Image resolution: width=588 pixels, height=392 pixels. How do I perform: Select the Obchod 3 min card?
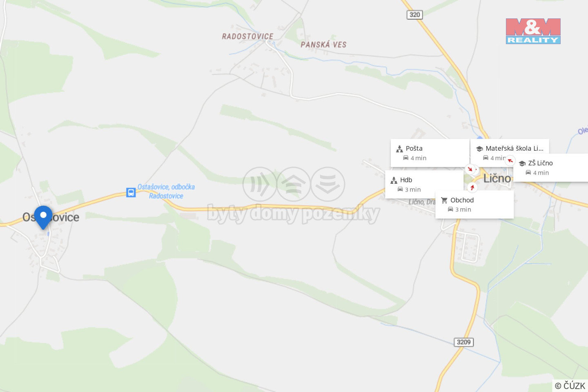[474, 204]
